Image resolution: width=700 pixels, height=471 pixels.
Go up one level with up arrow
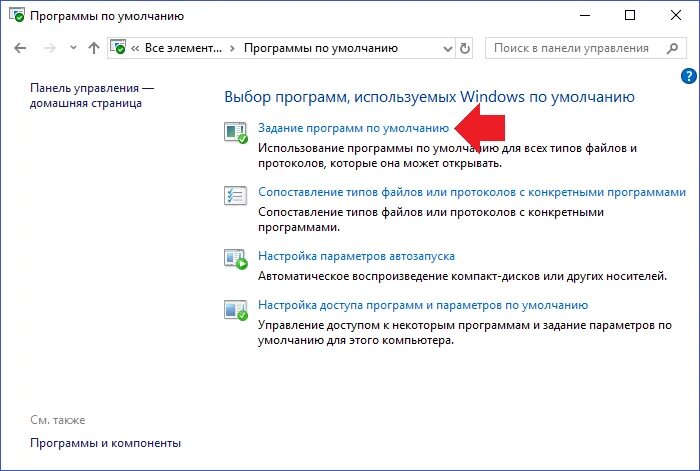click(x=94, y=48)
